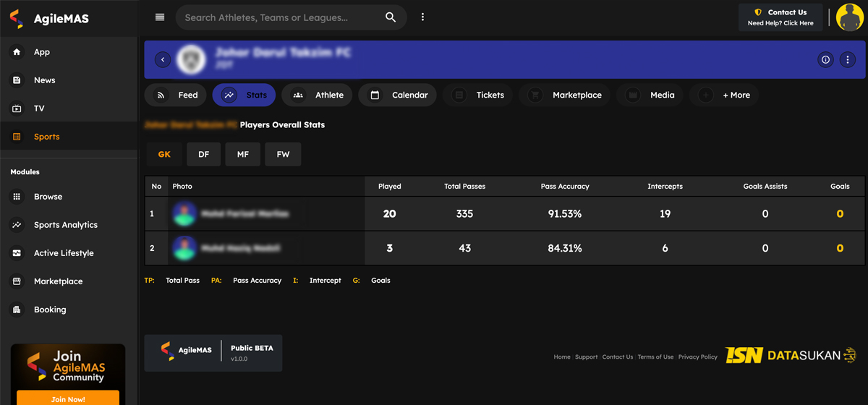This screenshot has height=405, width=868.
Task: Open the team banner options menu
Action: 848,60
